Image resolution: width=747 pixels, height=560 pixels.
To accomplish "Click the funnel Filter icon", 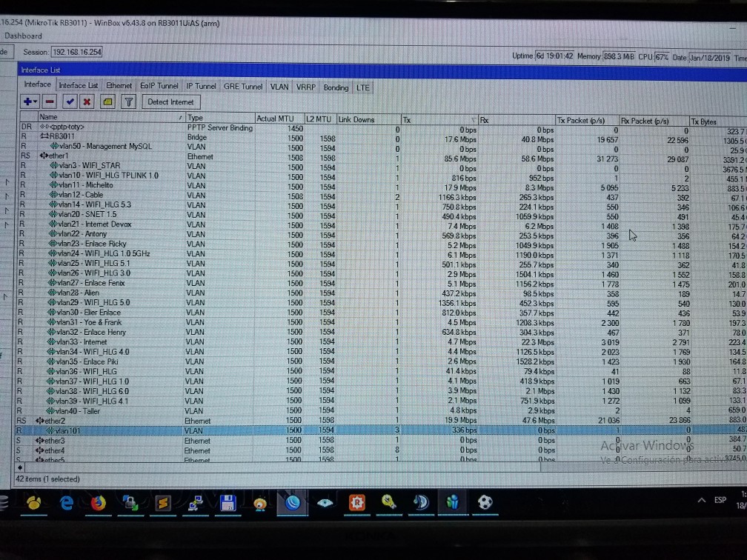I will pos(129,101).
